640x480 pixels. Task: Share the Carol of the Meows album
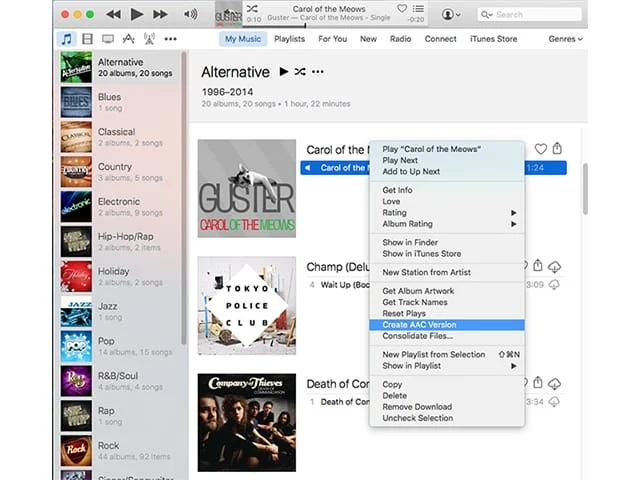coord(557,148)
